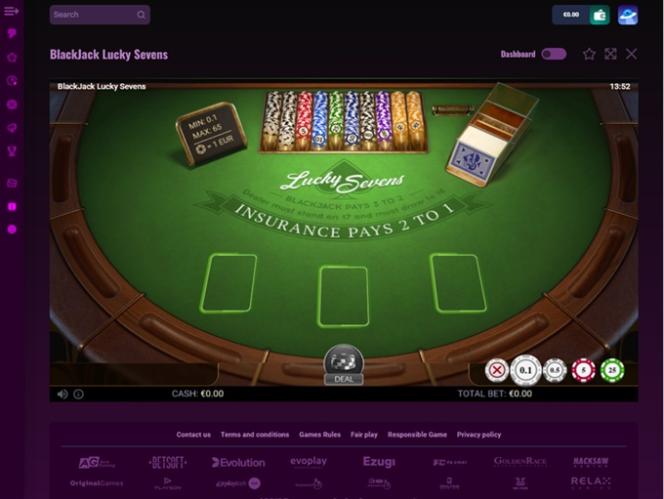Viewport: 664px width, 499px height.
Task: Select the green 25 chip
Action: click(x=612, y=370)
